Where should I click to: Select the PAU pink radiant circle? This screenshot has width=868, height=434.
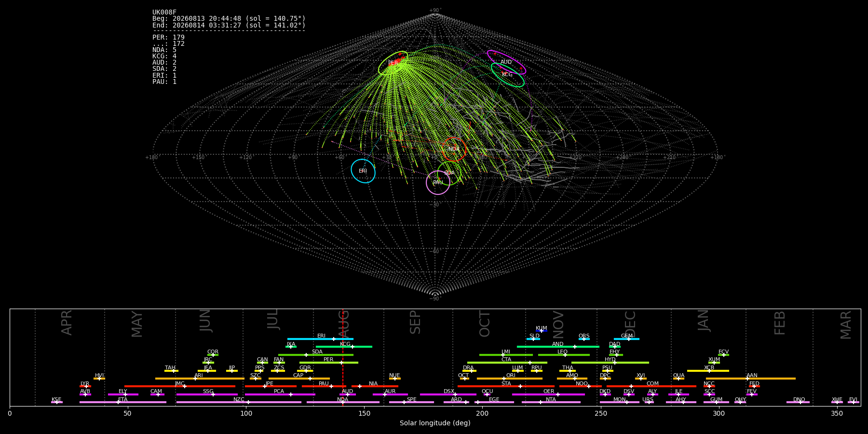click(438, 183)
